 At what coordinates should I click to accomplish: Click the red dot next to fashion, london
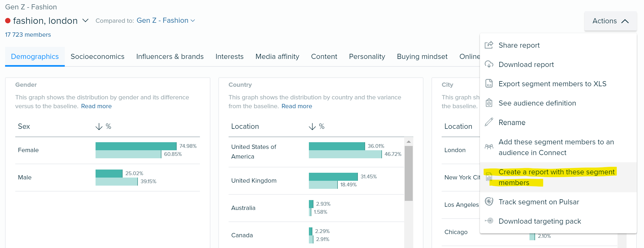pos(8,21)
